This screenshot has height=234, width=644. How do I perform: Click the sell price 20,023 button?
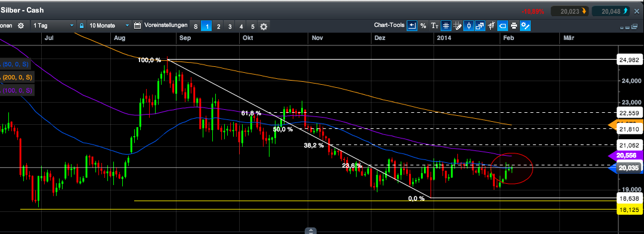click(569, 11)
